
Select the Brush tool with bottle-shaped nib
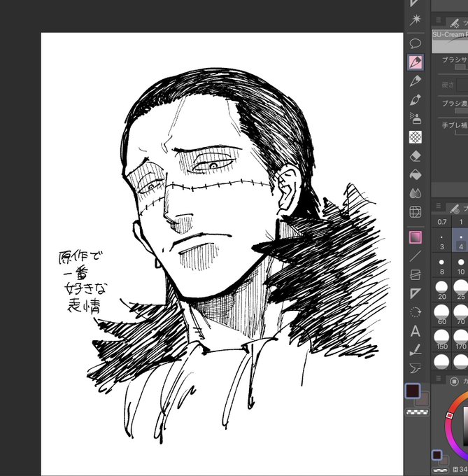click(x=416, y=99)
